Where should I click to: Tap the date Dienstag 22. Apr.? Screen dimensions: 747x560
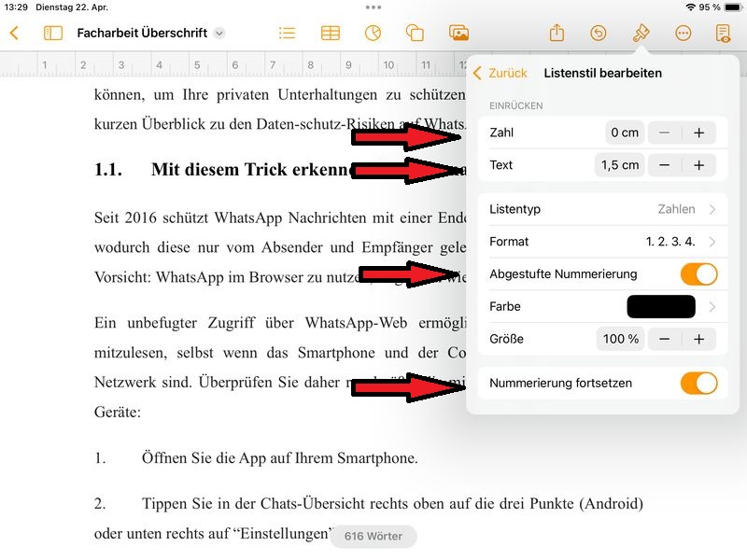(72, 7)
